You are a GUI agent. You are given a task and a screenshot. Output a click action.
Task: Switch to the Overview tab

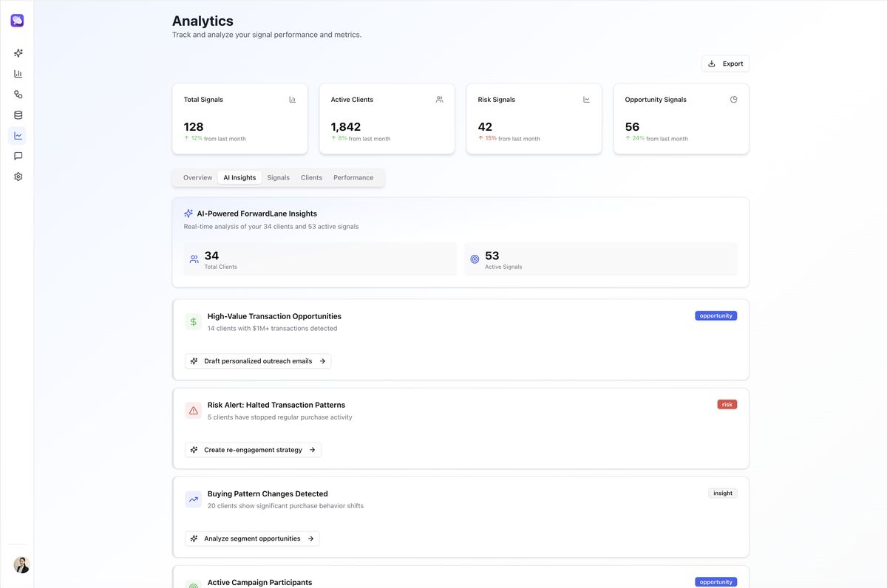pos(197,177)
